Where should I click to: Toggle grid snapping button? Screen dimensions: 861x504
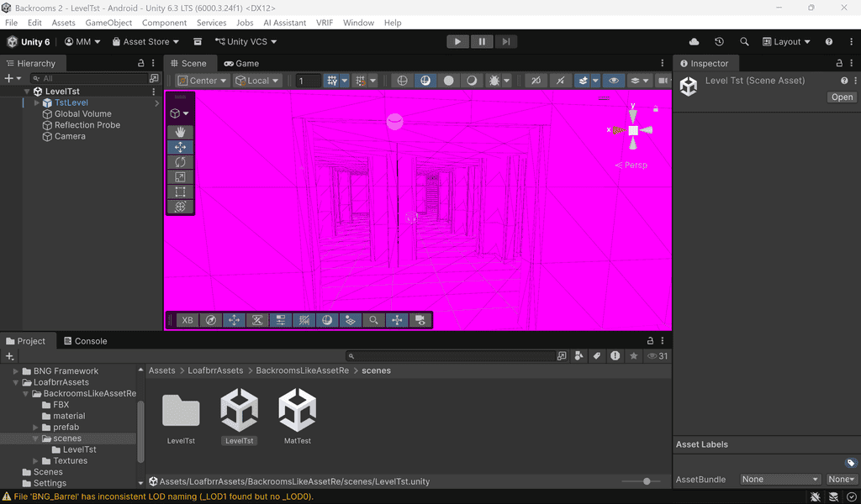click(x=331, y=81)
